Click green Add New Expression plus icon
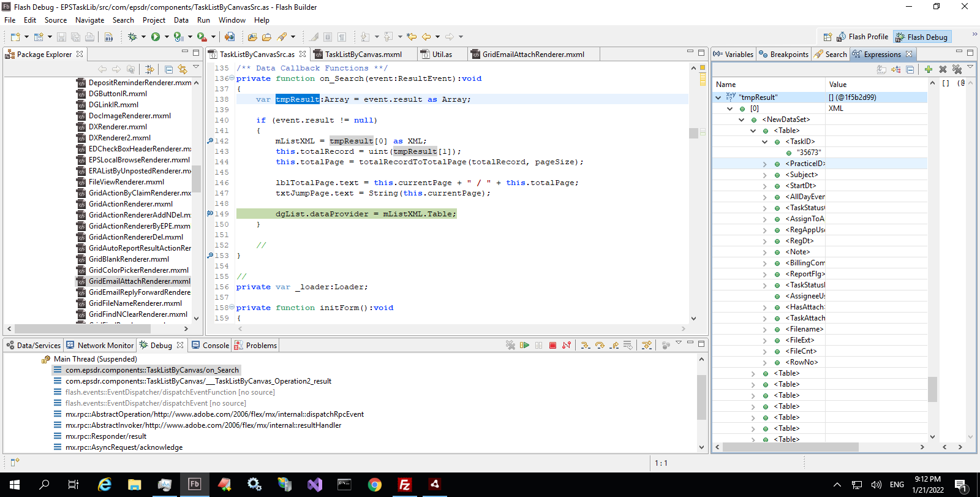The width and height of the screenshot is (980, 497). [929, 69]
